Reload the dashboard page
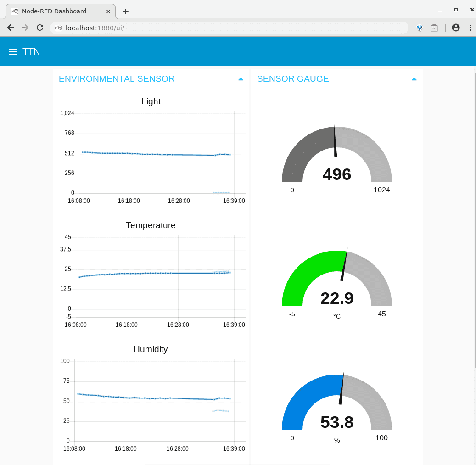The image size is (476, 465). click(40, 28)
